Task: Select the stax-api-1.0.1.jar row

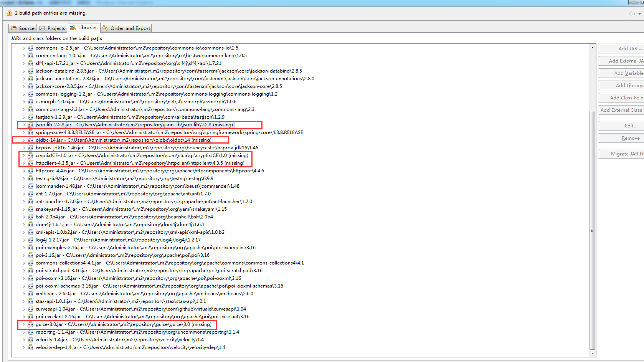Action: (x=121, y=301)
